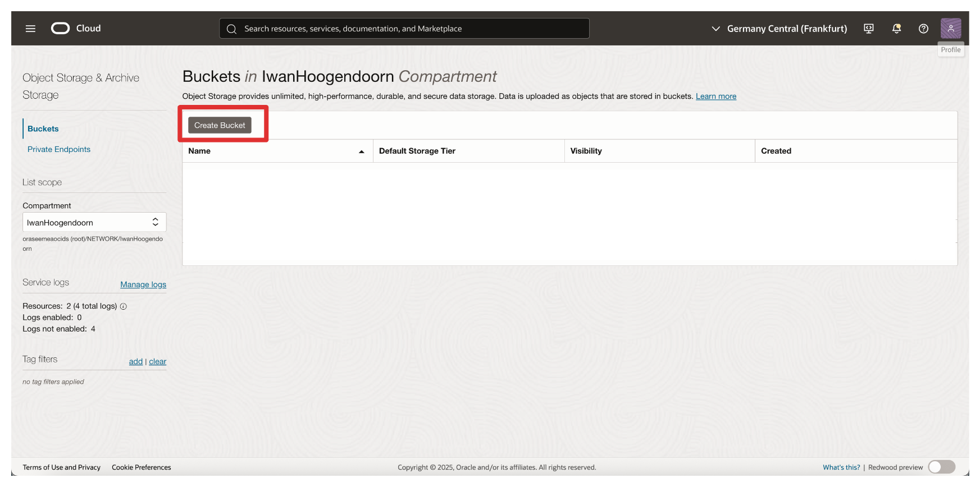
Task: Click clear under Tag filters
Action: click(158, 361)
